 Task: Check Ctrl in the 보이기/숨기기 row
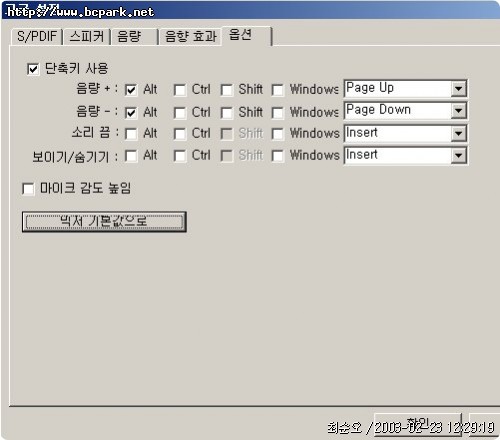(180, 156)
